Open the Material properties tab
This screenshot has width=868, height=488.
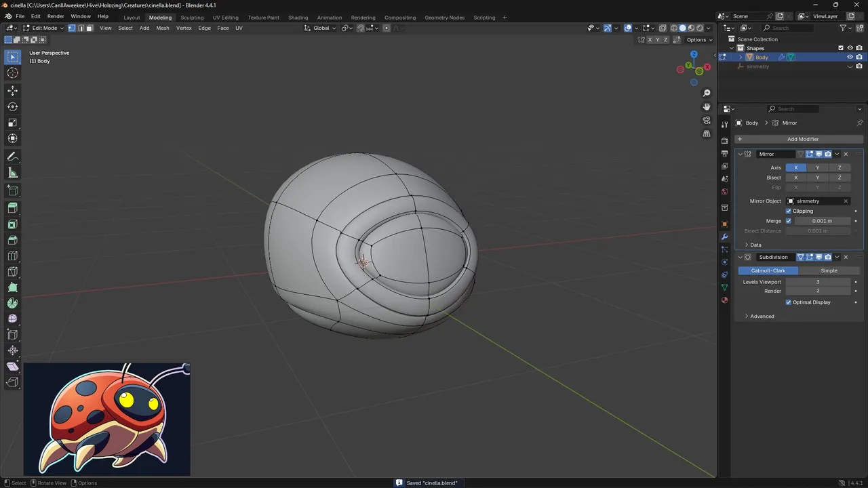pyautogui.click(x=724, y=300)
